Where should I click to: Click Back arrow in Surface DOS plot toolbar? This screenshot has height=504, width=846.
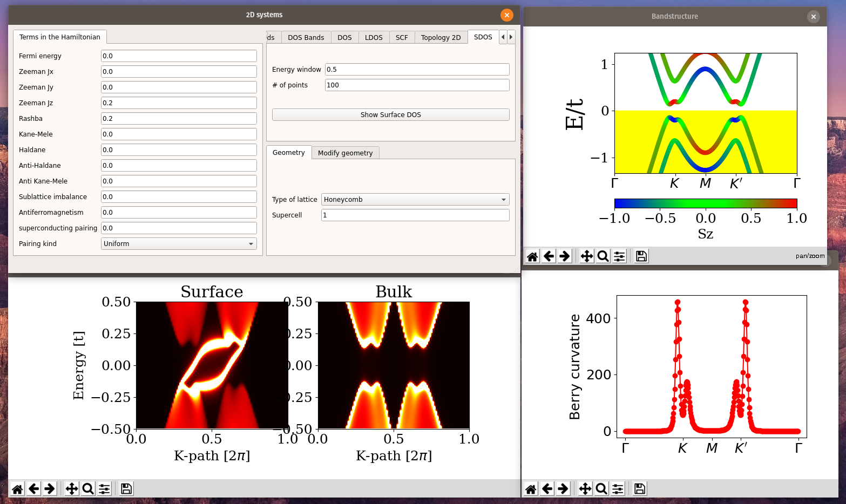click(33, 489)
